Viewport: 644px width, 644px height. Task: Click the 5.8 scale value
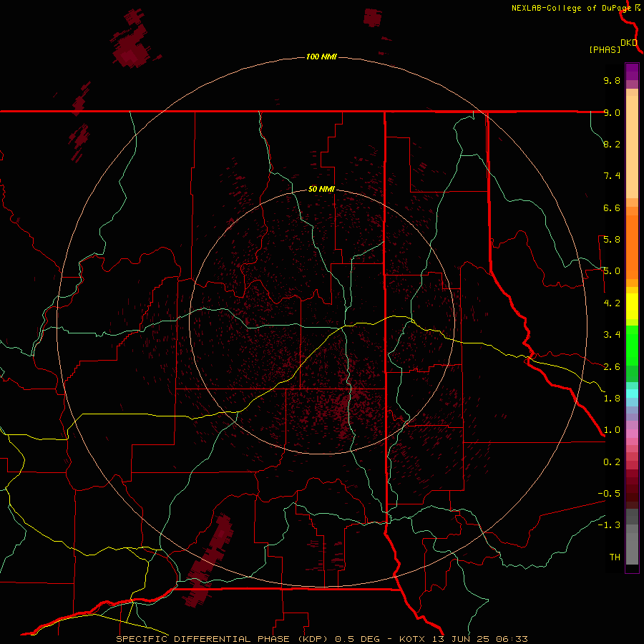pos(612,240)
